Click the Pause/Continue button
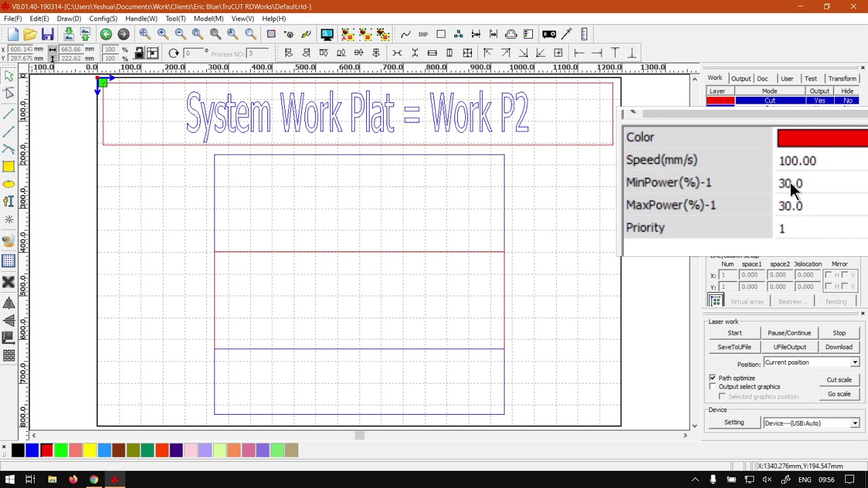 (789, 333)
